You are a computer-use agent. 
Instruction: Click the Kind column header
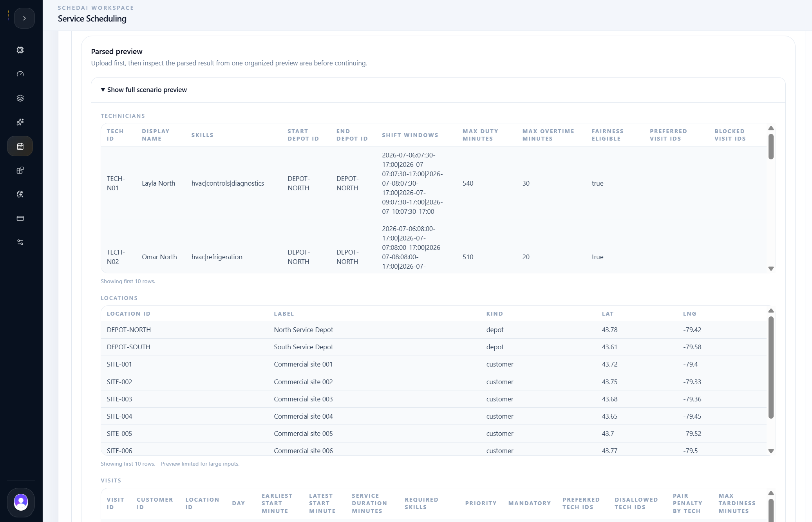point(494,314)
